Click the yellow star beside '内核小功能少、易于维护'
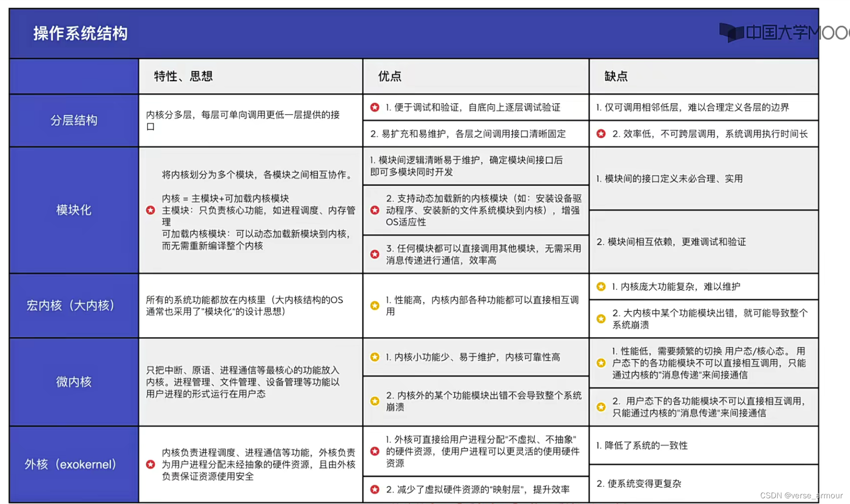This screenshot has height=504, width=850. (x=375, y=357)
